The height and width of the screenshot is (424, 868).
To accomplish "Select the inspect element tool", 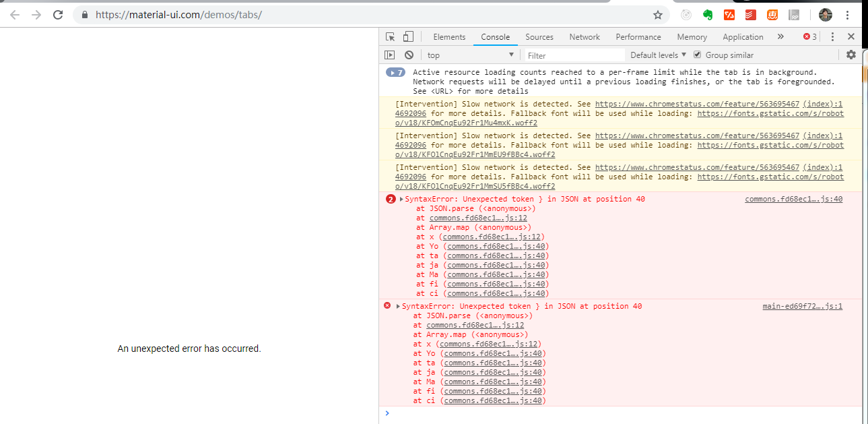I will coord(389,36).
